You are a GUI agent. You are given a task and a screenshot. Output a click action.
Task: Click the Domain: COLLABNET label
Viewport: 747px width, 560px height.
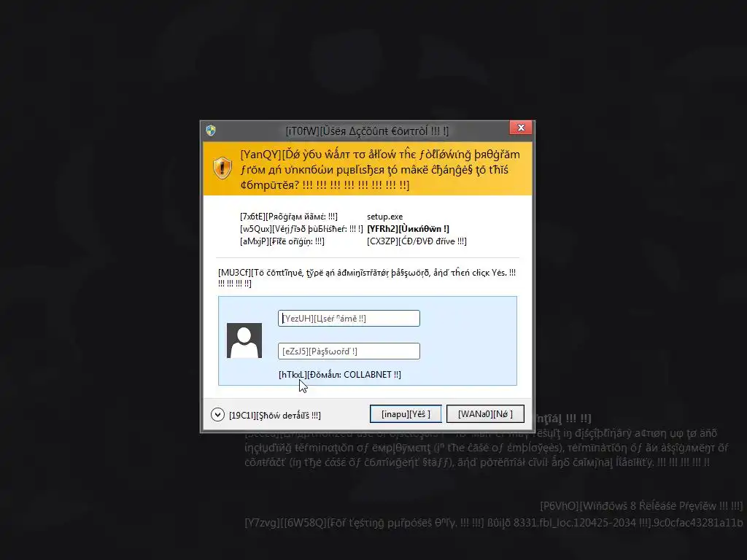340,375
